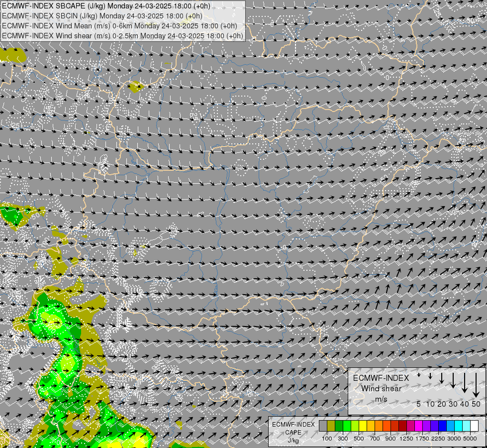Click the '5000' CAPE scale label
The width and height of the screenshot is (487, 448).
pos(470,439)
